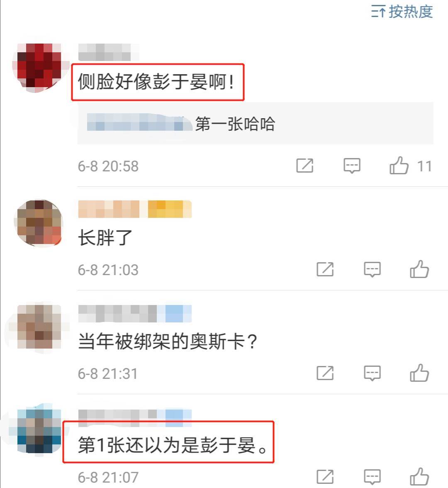Viewport: 448px width, 488px height.
Task: Repost the comment posted at 6-8 21:07
Action: tap(325, 477)
